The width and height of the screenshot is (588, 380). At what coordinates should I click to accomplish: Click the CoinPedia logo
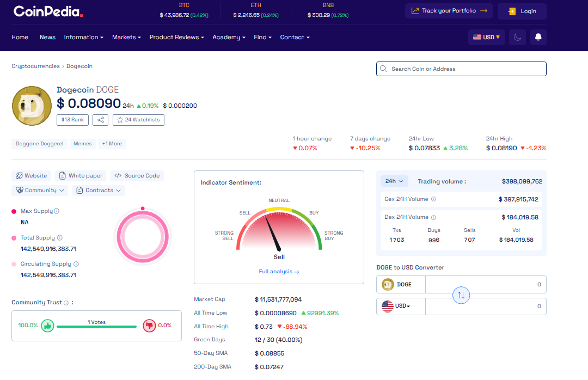click(x=48, y=11)
